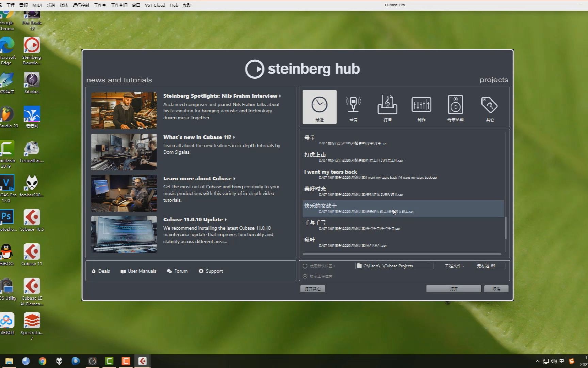Open the Forum link
Viewport: 588px width, 368px height.
(177, 271)
